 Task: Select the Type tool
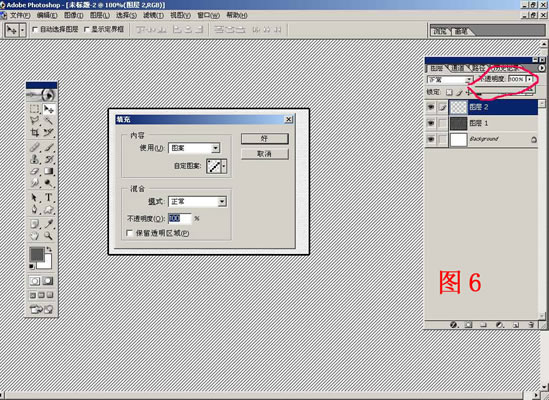[48, 198]
